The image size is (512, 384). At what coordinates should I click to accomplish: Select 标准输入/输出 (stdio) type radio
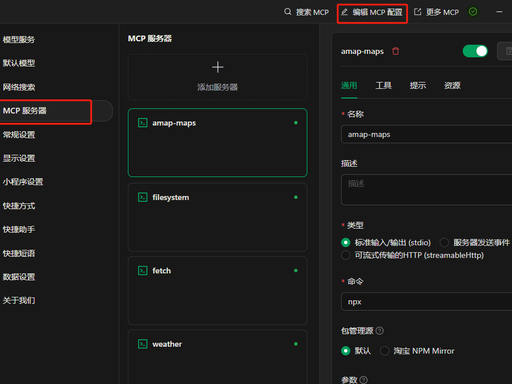[x=346, y=242]
